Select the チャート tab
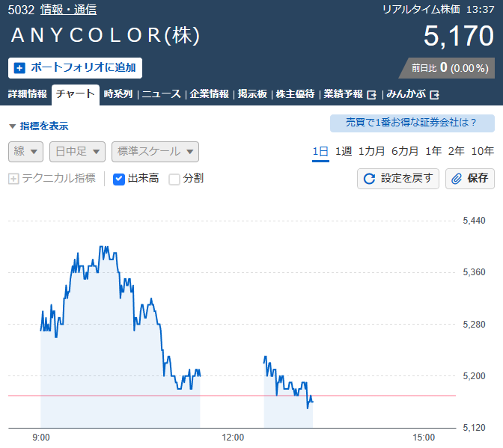Screen dimensions: 503x448 coord(76,94)
